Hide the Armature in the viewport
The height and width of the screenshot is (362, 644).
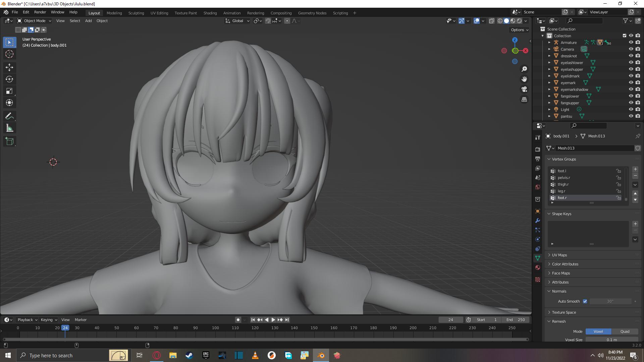tap(631, 42)
